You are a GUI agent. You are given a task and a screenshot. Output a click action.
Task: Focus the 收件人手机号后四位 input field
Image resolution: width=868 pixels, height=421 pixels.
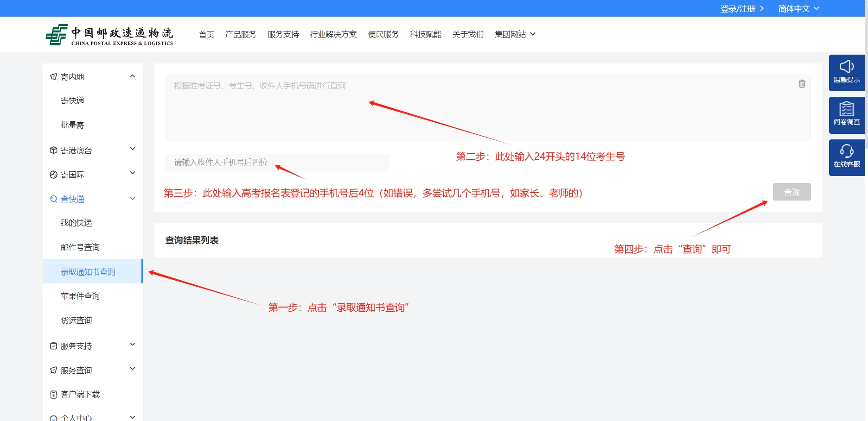[x=277, y=162]
